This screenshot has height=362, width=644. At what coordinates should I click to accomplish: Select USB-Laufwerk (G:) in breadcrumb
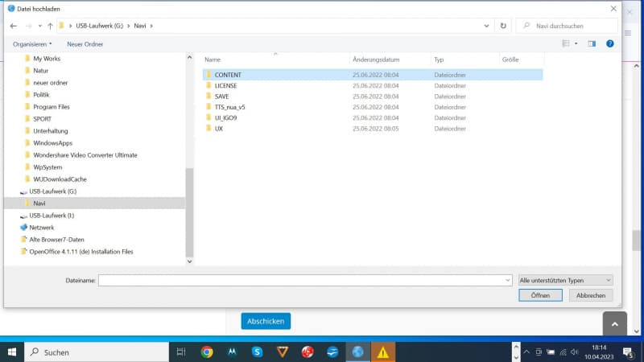point(99,26)
